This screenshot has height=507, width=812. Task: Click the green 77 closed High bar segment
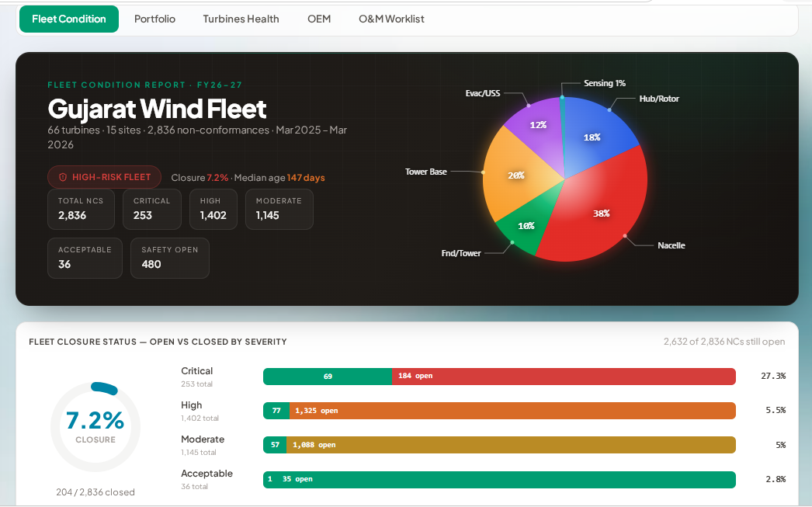(x=276, y=411)
